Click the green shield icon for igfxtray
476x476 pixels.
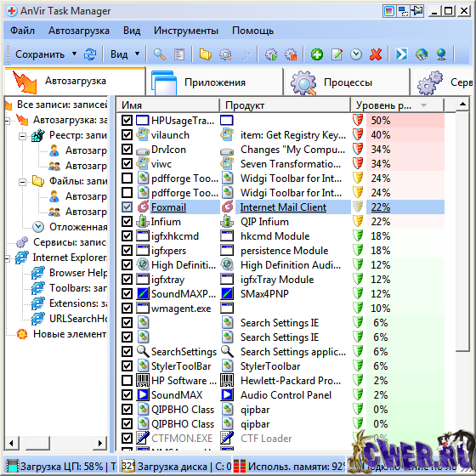click(x=358, y=279)
